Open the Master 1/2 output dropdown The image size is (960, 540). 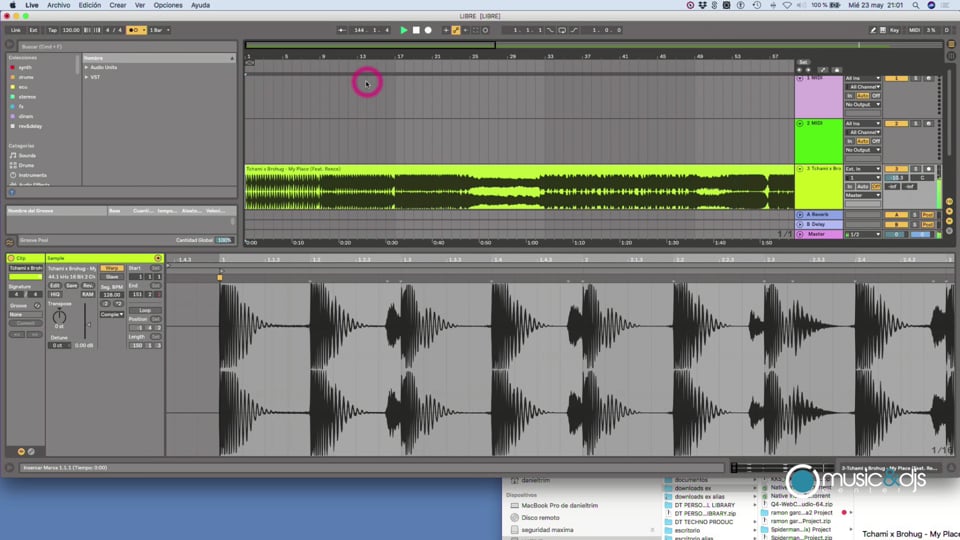click(x=863, y=234)
